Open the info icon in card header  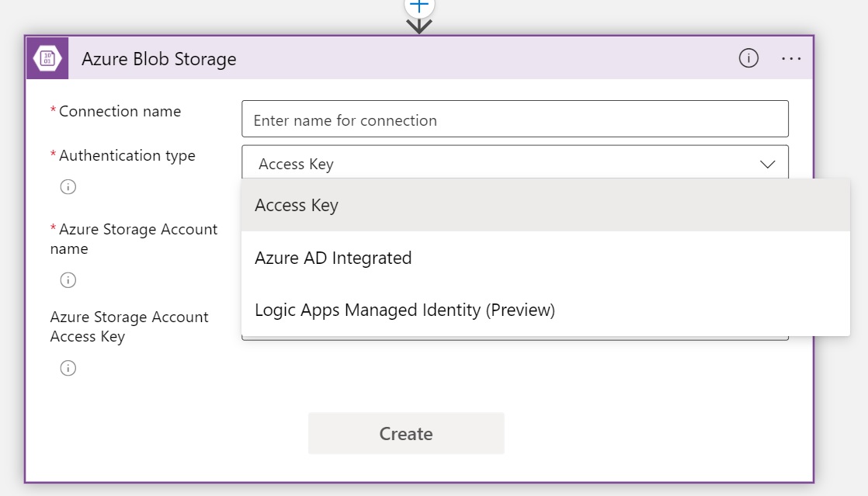(748, 58)
